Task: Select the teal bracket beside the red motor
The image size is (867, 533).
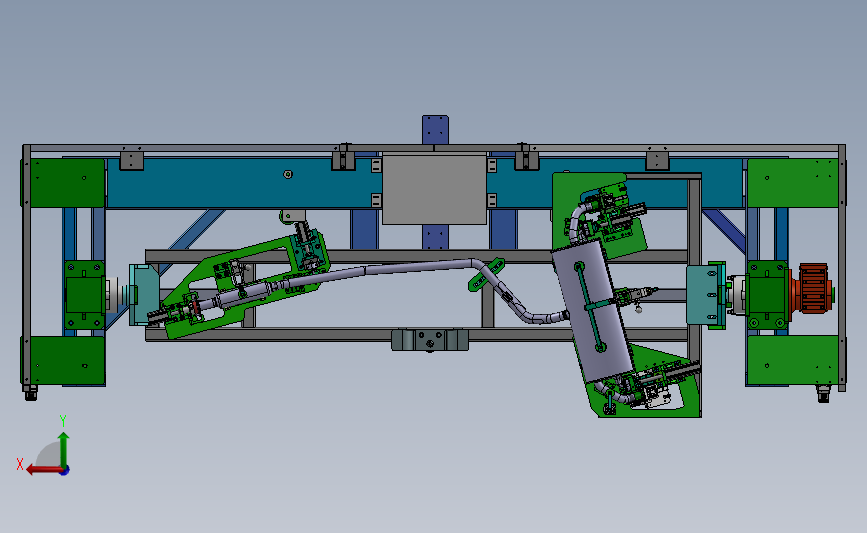Action: [x=706, y=295]
